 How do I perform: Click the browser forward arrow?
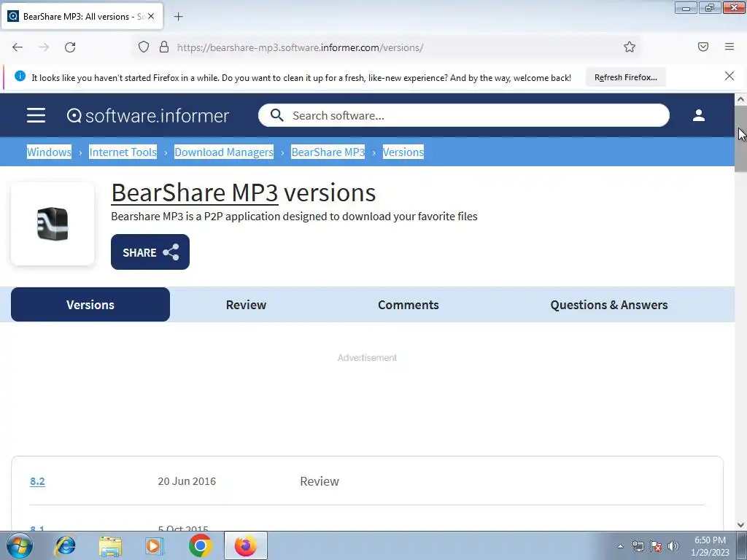pos(44,47)
